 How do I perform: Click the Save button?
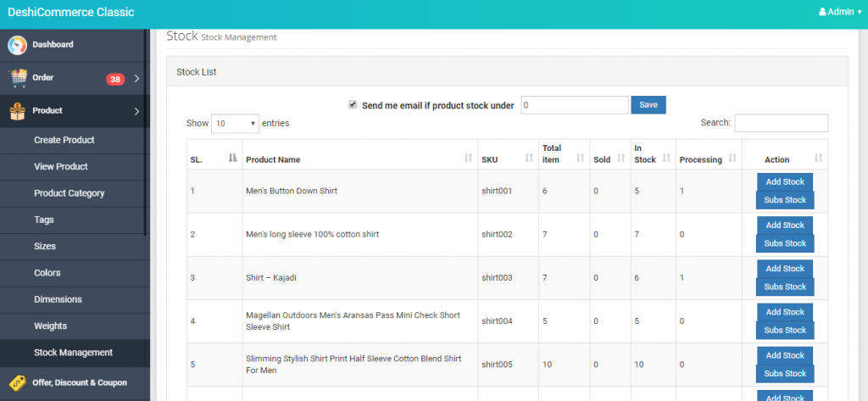[x=648, y=104]
